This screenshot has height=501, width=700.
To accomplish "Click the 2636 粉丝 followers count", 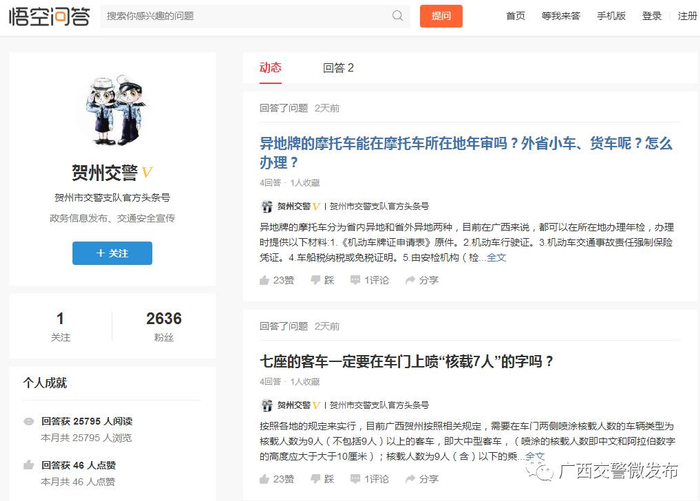I will [164, 326].
